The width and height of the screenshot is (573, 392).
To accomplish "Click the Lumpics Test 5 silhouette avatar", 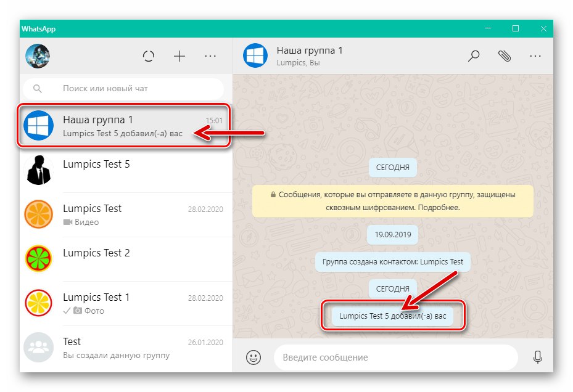I will (39, 170).
